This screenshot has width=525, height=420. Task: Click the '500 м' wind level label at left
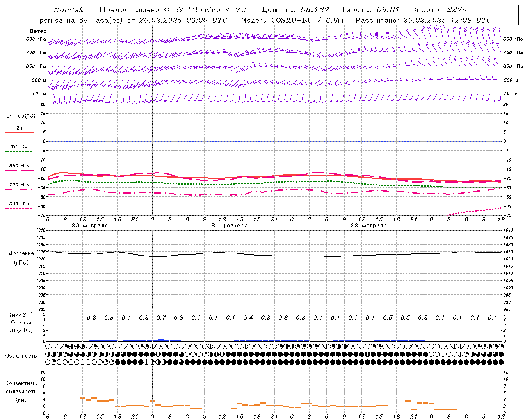pyautogui.click(x=39, y=80)
